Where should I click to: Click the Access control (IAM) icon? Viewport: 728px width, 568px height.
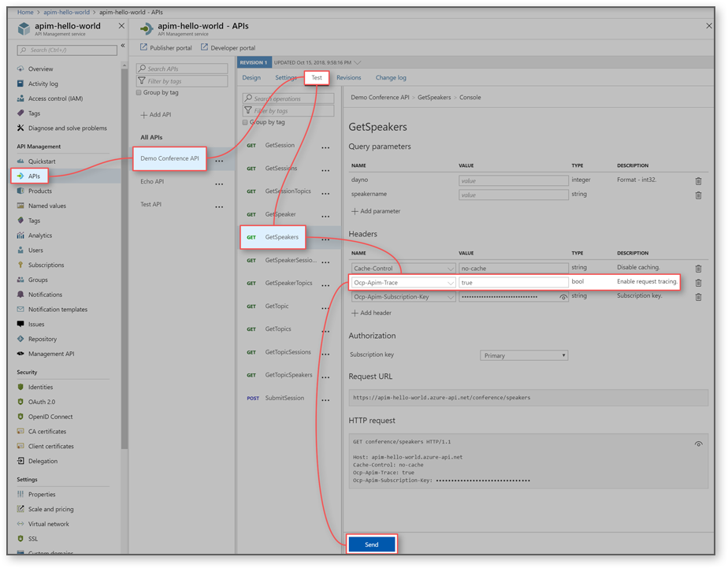pyautogui.click(x=20, y=98)
